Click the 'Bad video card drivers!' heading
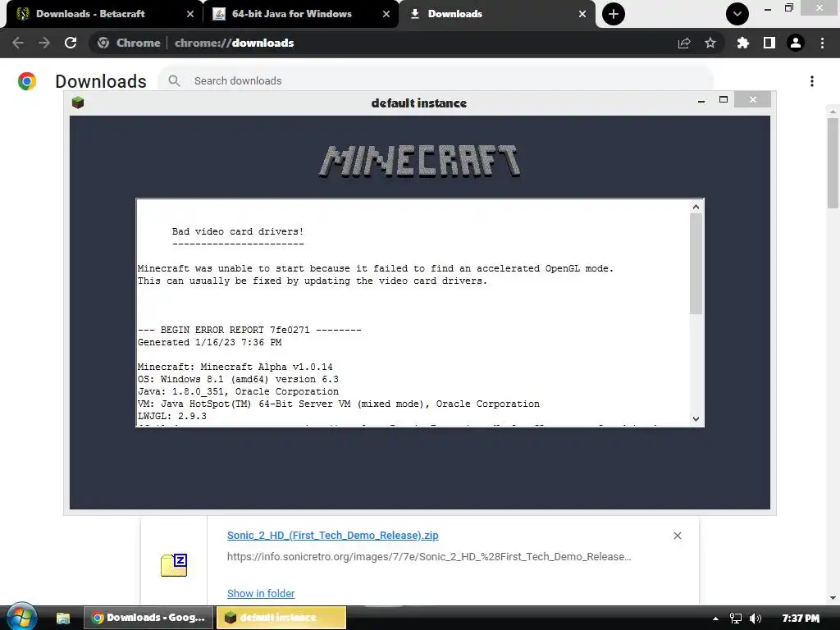The height and width of the screenshot is (630, 840). 238,231
